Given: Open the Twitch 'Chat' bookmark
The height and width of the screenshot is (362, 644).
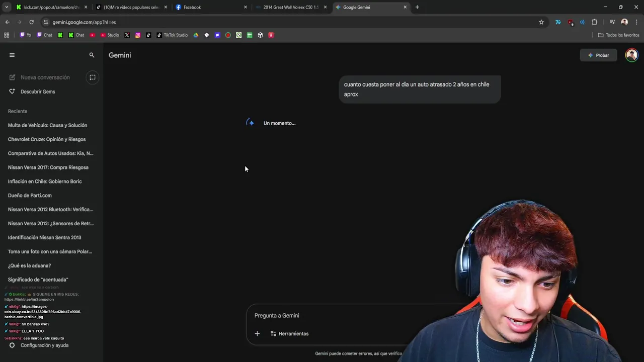Looking at the screenshot, I should pos(45,35).
